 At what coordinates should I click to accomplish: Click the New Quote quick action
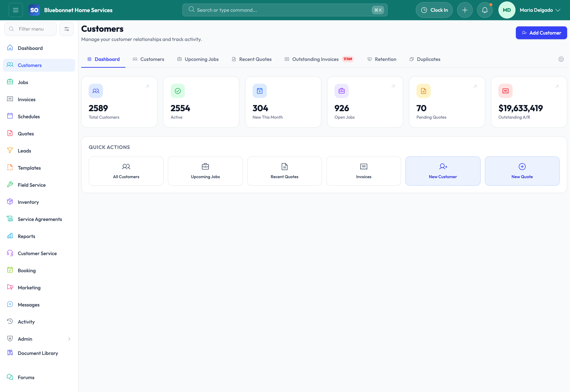click(x=522, y=171)
